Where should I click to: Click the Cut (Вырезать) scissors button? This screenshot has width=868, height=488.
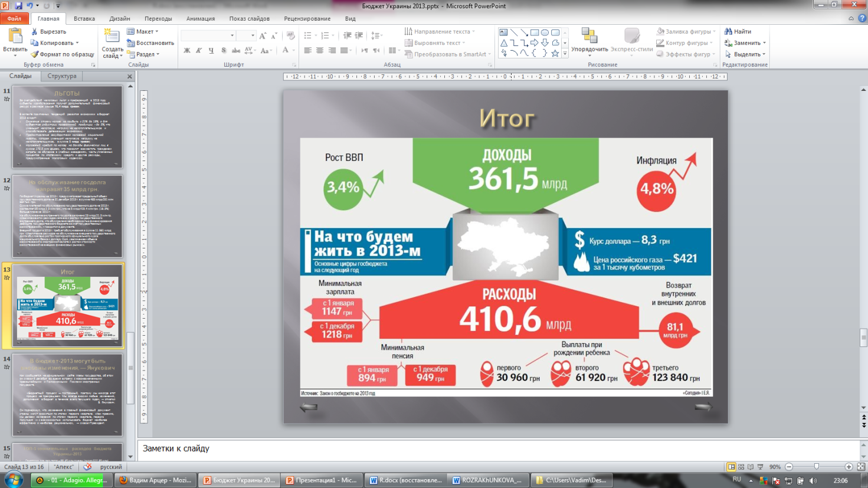[48, 31]
